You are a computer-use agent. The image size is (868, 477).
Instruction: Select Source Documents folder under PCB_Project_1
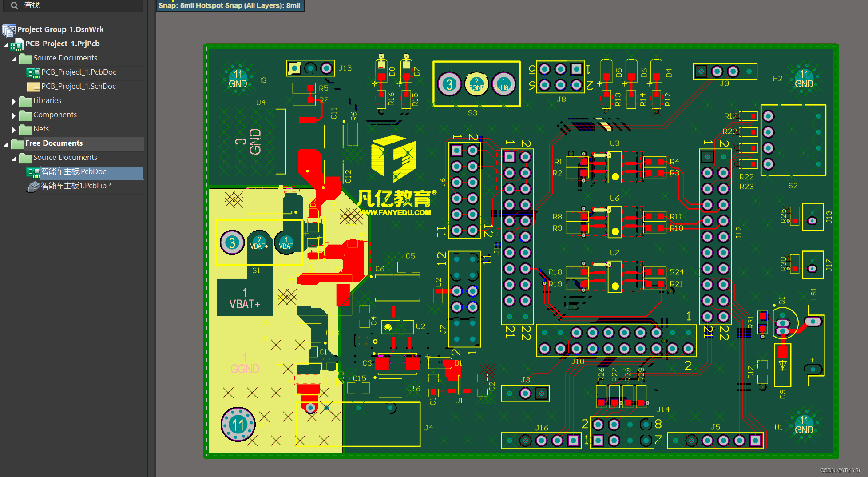(65, 58)
